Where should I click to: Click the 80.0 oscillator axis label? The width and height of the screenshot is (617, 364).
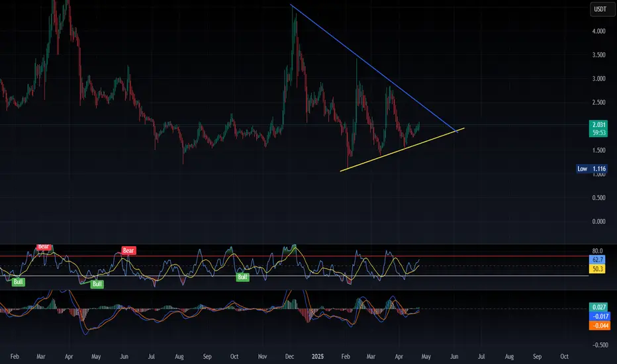click(x=597, y=251)
